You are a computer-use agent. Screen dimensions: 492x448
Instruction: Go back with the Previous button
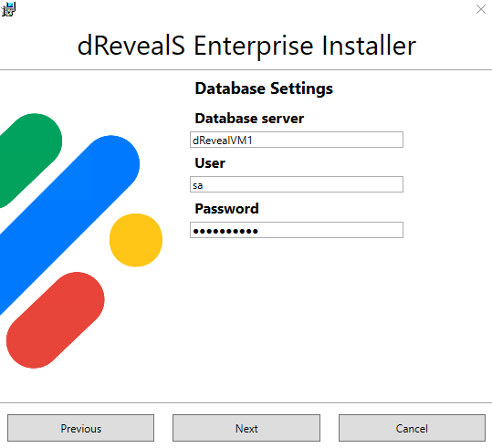coord(80,428)
